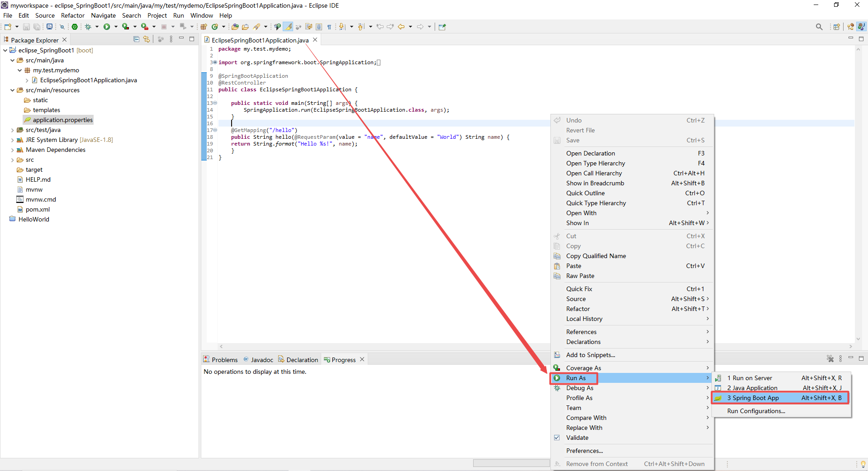Click the Open Task folder icon
This screenshot has height=471, width=868.
point(245,27)
